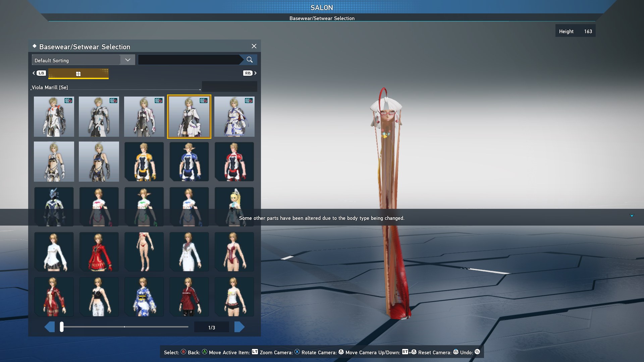Click the outfit search text field

189,60
